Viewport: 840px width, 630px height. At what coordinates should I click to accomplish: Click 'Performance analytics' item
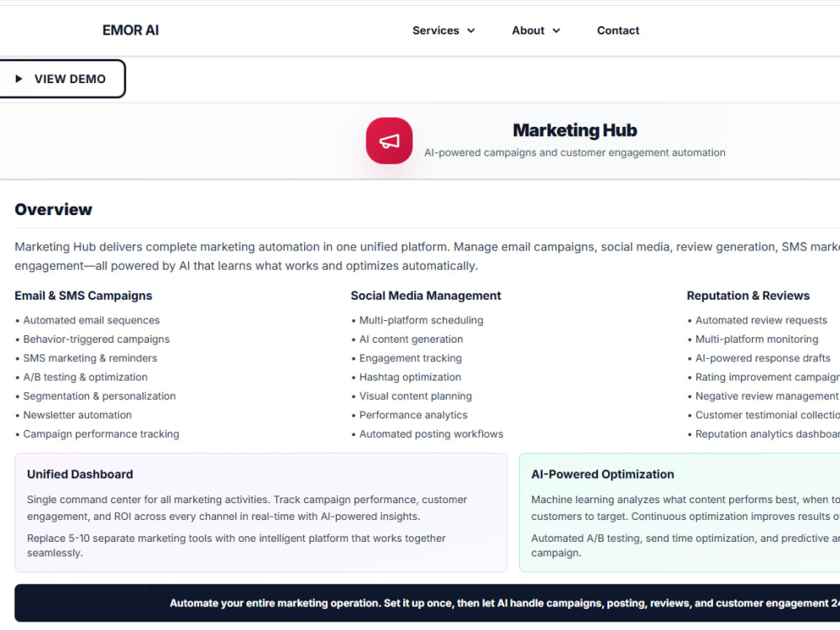tap(413, 415)
